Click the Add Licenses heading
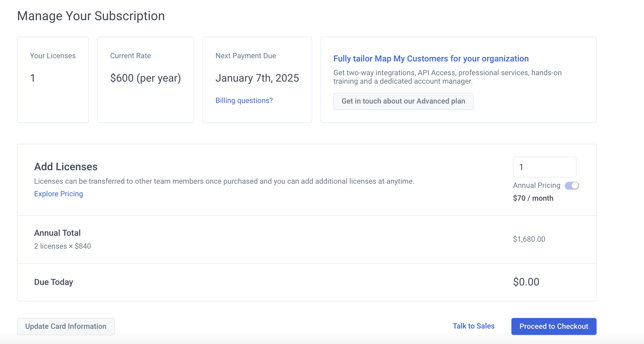644x344 pixels. pyautogui.click(x=66, y=167)
